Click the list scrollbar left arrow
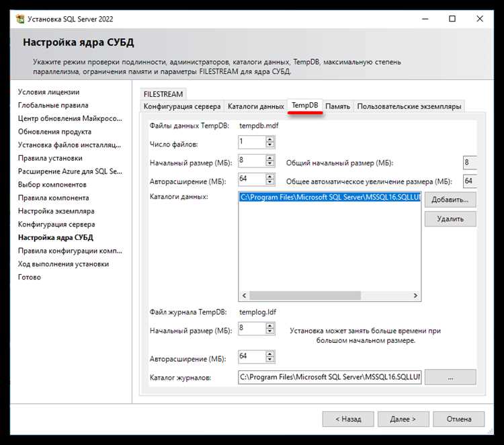Image resolution: width=504 pixels, height=445 pixels. tap(244, 295)
